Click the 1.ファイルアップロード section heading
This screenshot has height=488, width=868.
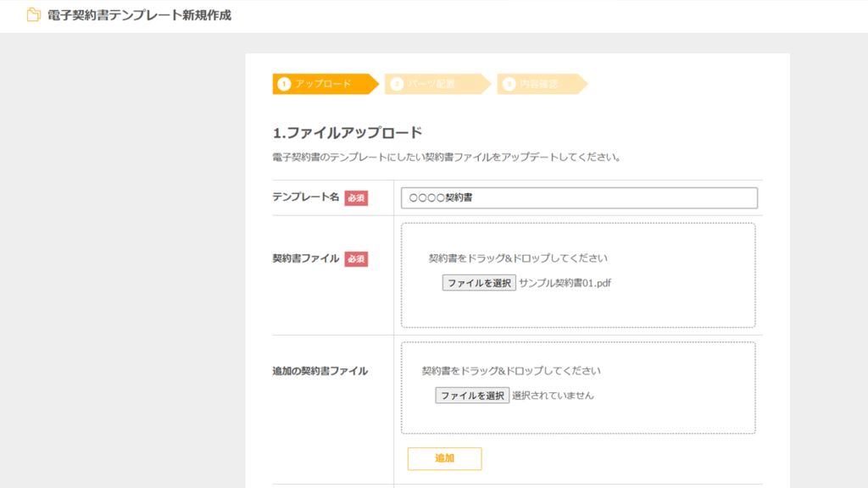347,132
